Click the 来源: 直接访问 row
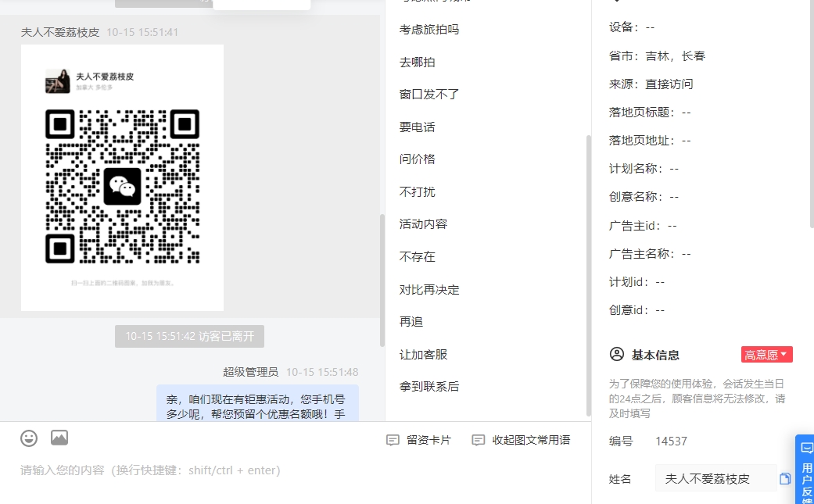Viewport: 814px width, 504px height. pos(651,84)
